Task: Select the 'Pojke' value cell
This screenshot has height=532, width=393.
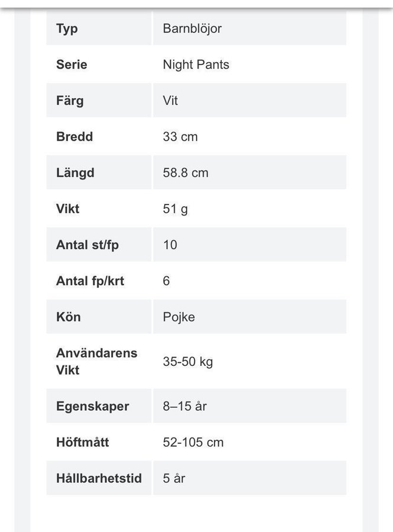Action: [178, 317]
